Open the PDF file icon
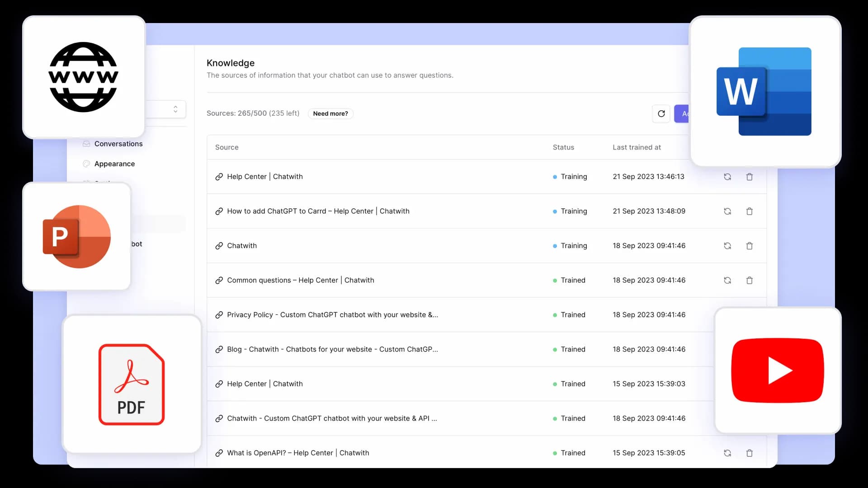This screenshot has height=488, width=868. pos(131,385)
